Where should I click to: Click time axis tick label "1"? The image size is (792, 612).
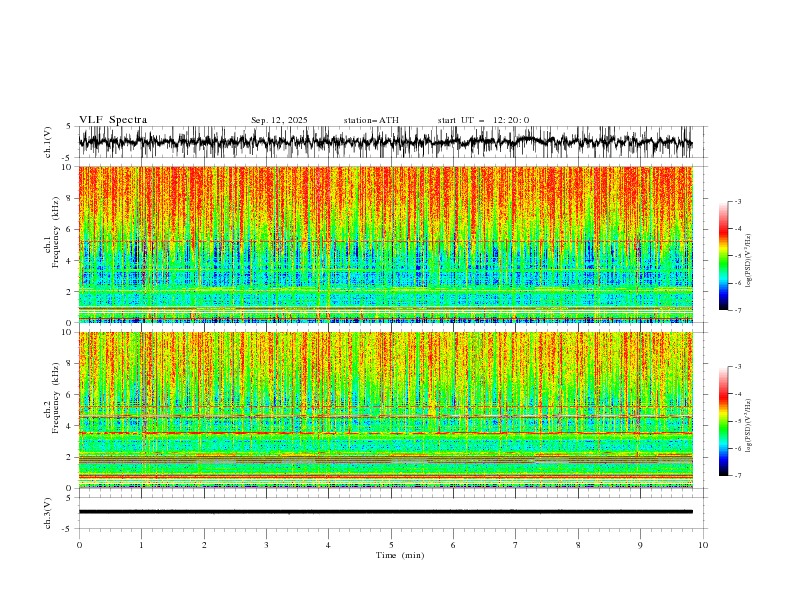pyautogui.click(x=141, y=545)
